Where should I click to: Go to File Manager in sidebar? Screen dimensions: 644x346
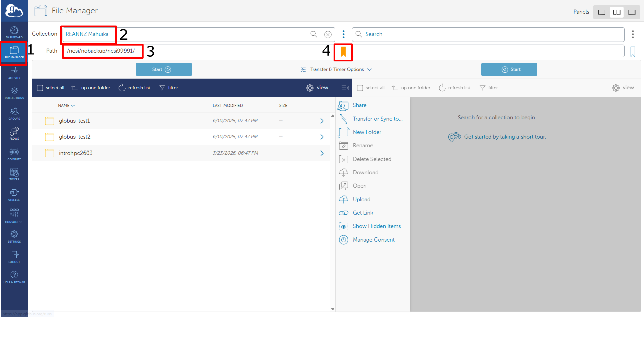[x=14, y=53]
